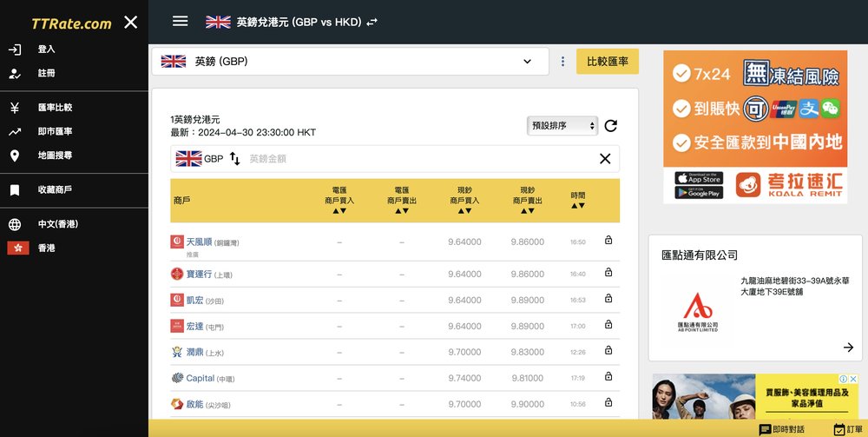The height and width of the screenshot is (437, 868).
Task: Open the three-dot more options menu
Action: tap(562, 62)
